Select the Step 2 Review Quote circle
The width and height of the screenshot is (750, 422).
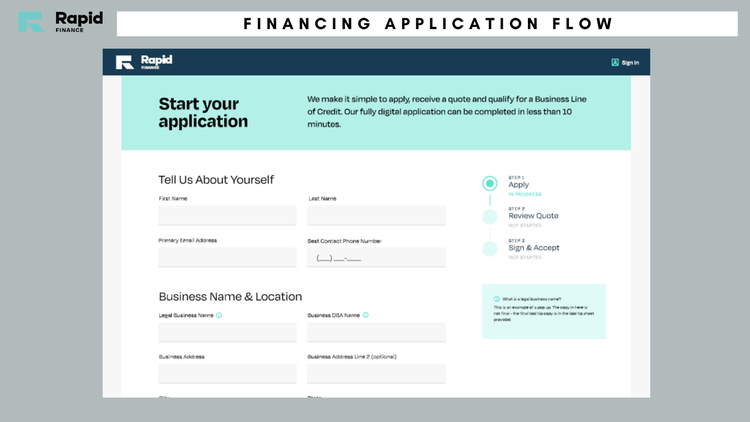click(x=489, y=217)
